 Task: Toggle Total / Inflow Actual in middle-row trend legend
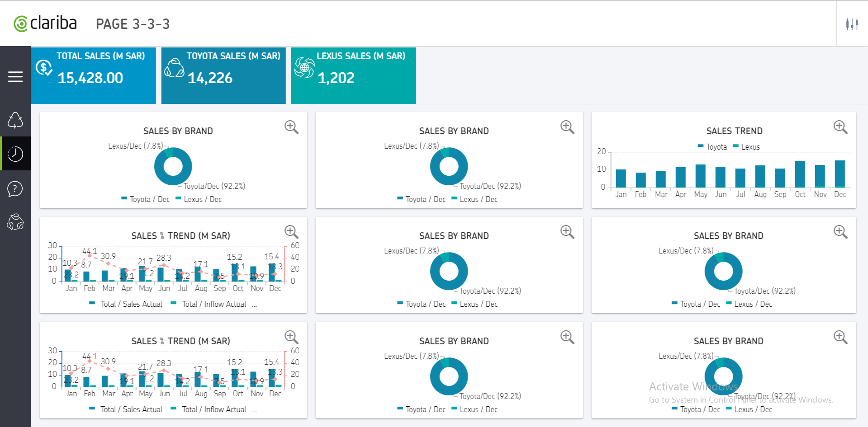(209, 304)
